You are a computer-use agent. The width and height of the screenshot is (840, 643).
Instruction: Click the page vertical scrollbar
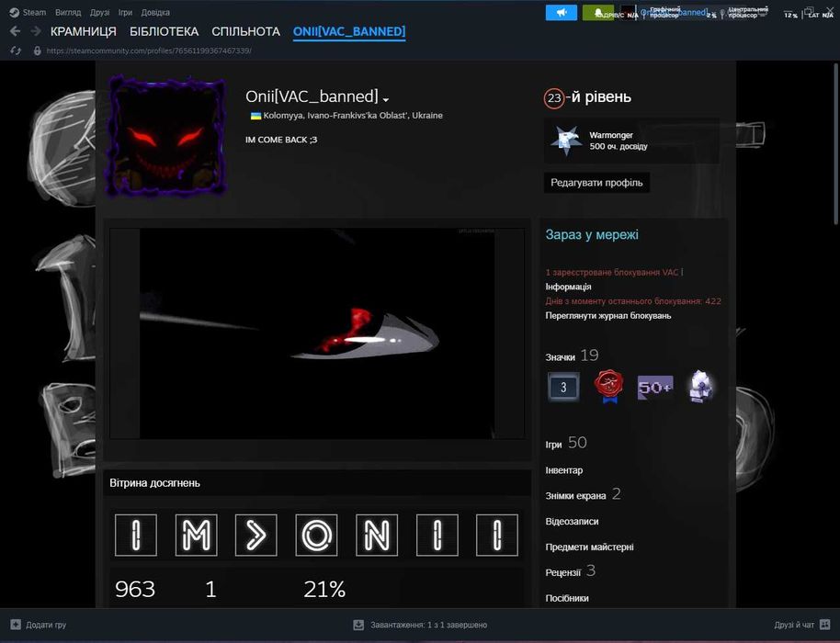[x=835, y=143]
